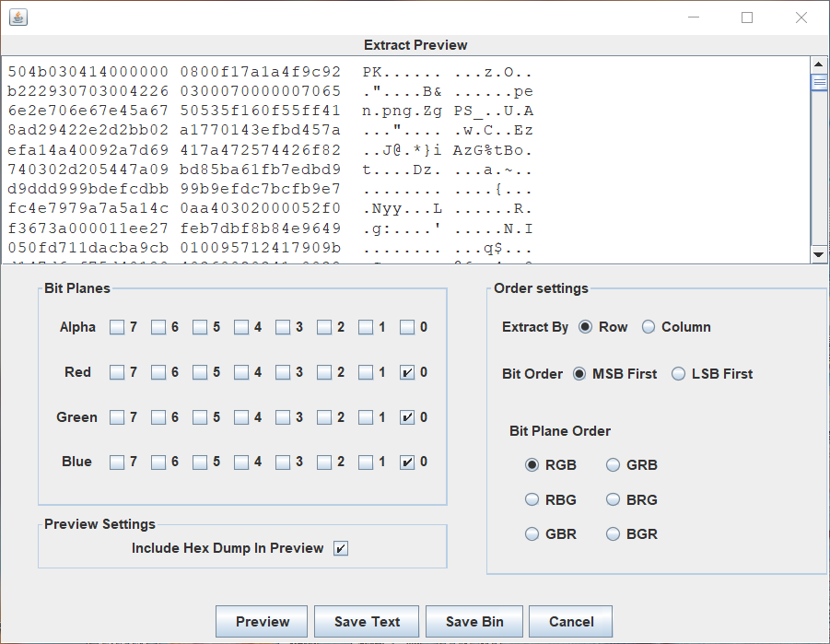This screenshot has width=830, height=644.
Task: Choose LSB First bit order
Action: 678,374
